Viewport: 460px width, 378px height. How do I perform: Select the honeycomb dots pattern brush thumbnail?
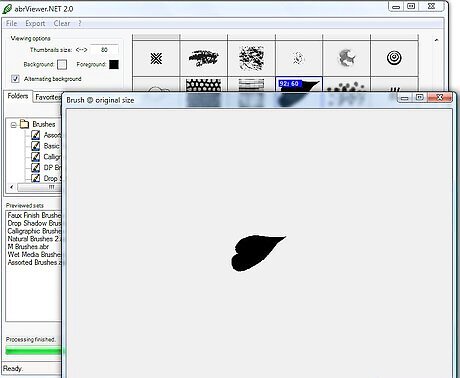(203, 85)
